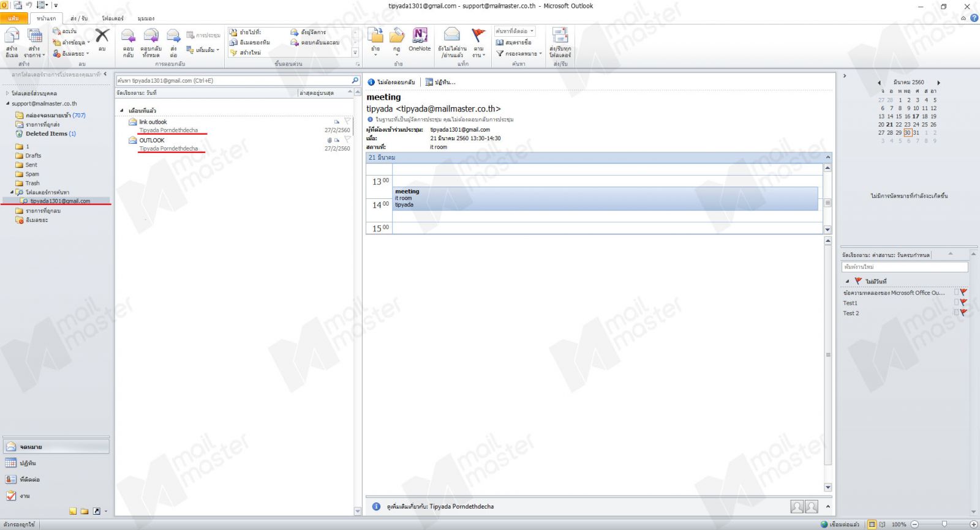Click the Shortcuts icon at navigation bottom
The height and width of the screenshot is (530, 980).
[x=96, y=511]
